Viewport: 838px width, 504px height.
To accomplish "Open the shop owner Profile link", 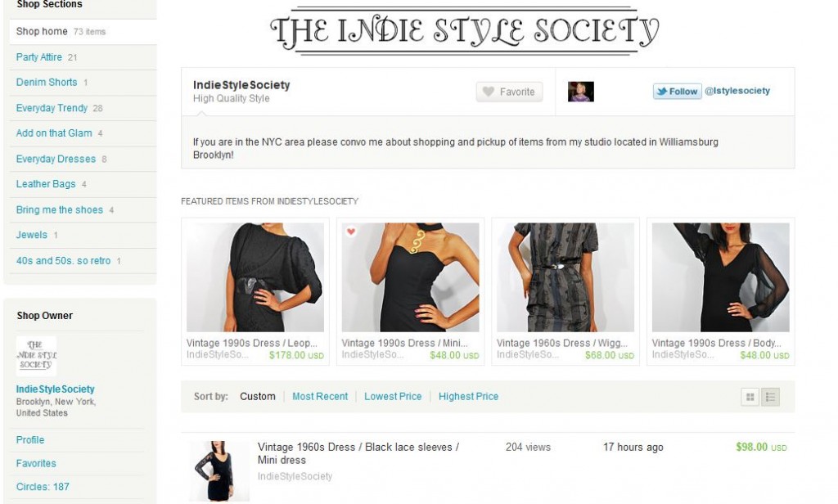I will pyautogui.click(x=30, y=440).
